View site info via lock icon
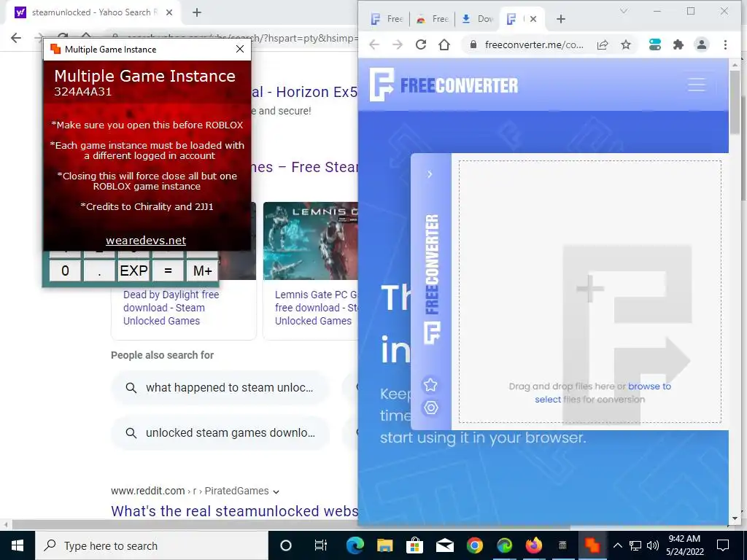Screen dimensions: 747x560 point(473,44)
